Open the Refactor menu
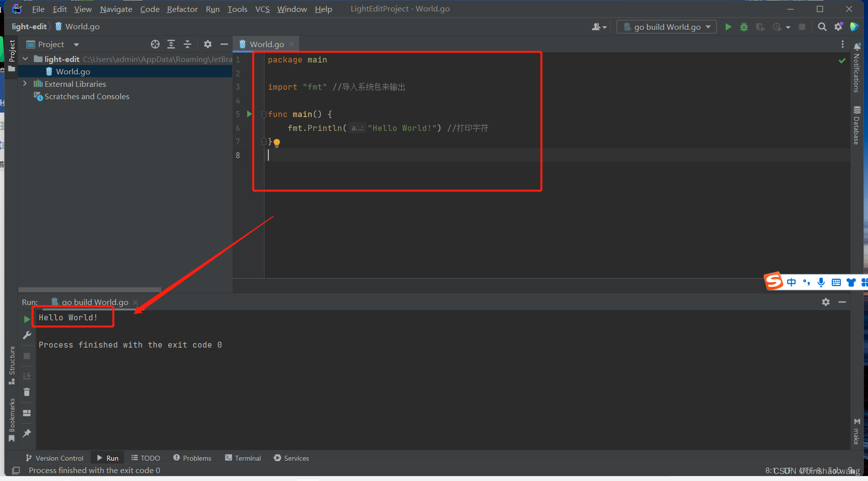The image size is (868, 481). point(182,9)
